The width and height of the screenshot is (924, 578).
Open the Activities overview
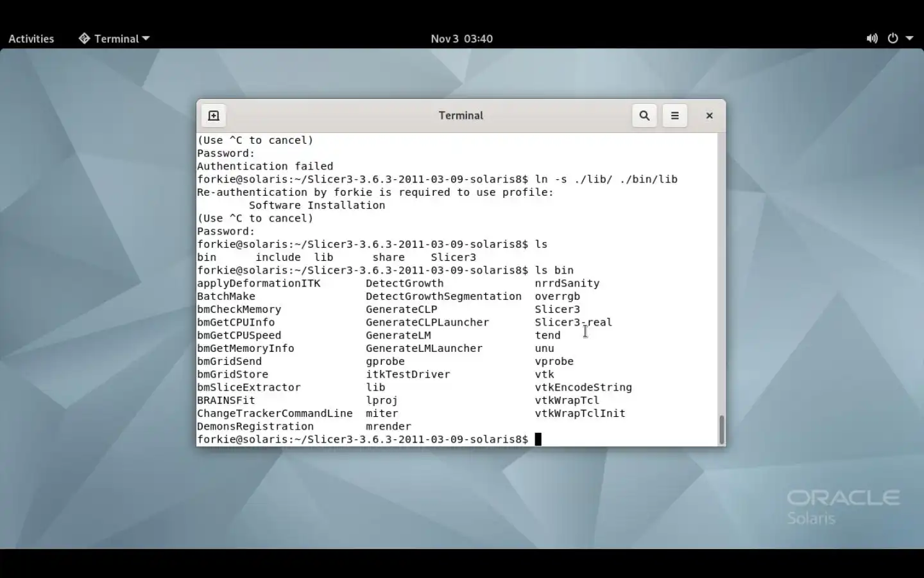[31, 39]
